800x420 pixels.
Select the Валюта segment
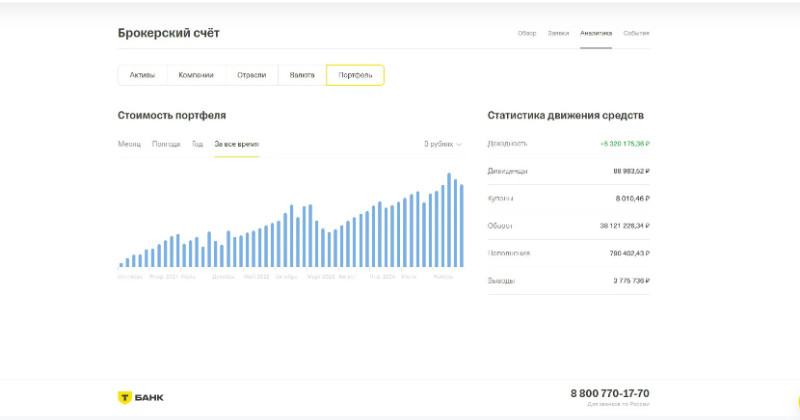coord(301,75)
